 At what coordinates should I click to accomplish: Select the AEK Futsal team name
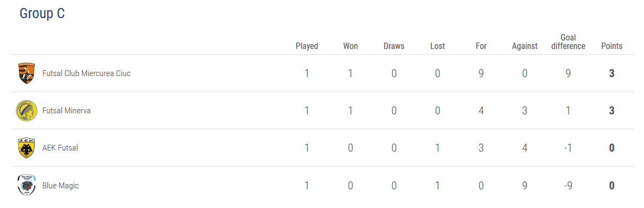pyautogui.click(x=60, y=148)
